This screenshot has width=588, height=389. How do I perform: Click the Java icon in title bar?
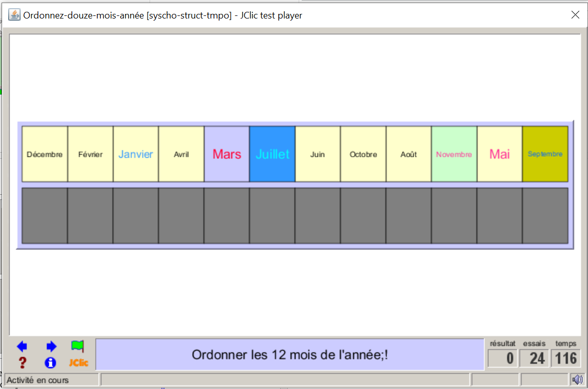14,15
